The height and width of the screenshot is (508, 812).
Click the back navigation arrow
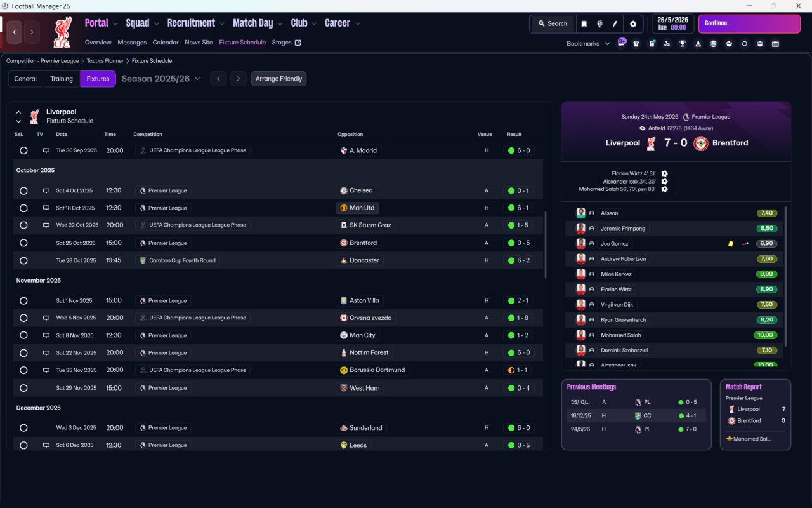pyautogui.click(x=15, y=32)
